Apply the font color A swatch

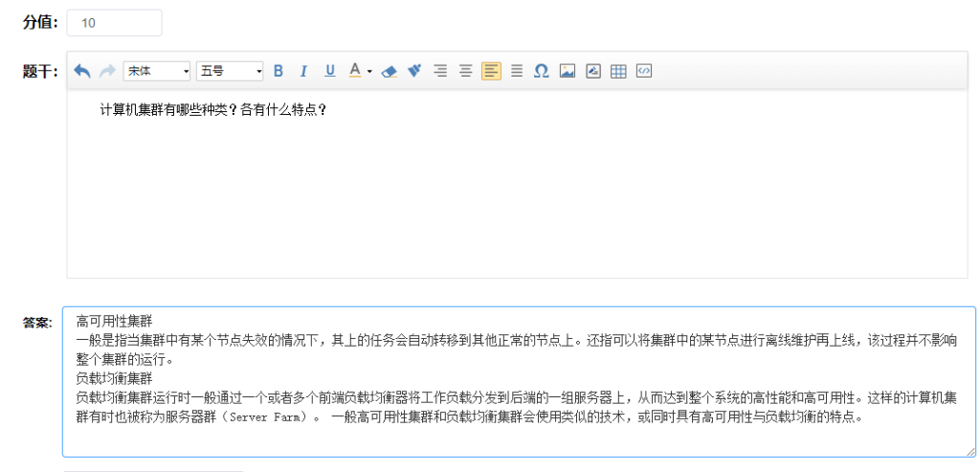click(355, 72)
